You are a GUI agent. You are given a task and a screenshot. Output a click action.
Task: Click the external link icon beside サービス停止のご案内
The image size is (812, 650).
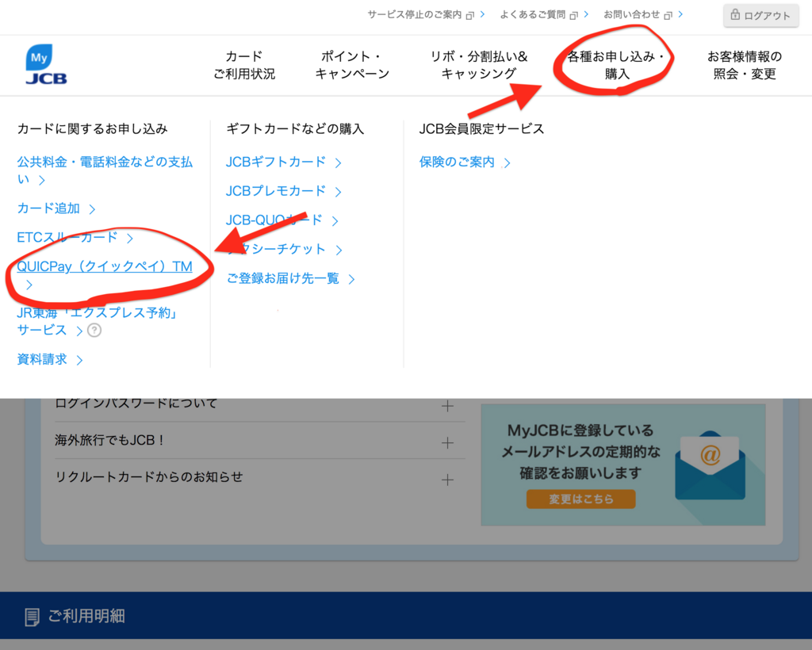[469, 16]
